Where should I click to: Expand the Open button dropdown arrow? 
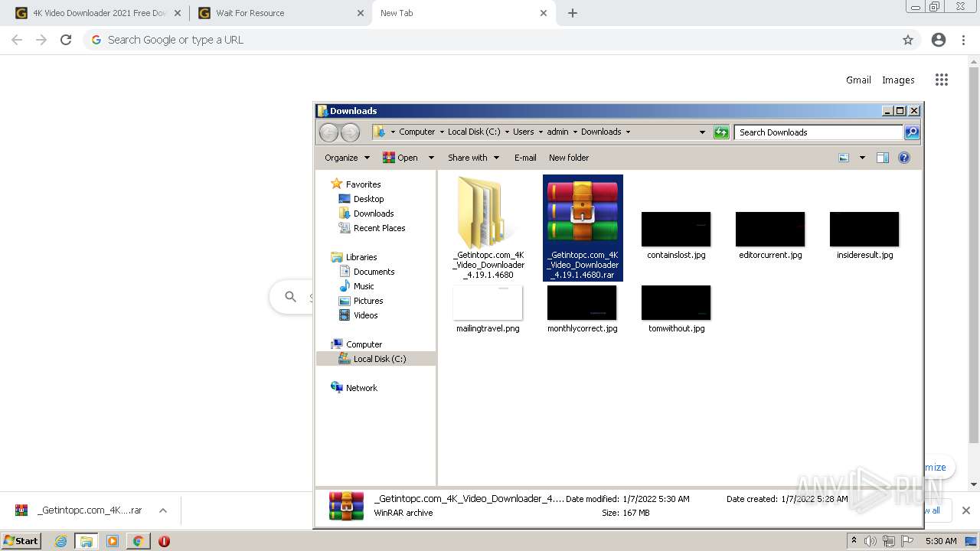coord(431,158)
